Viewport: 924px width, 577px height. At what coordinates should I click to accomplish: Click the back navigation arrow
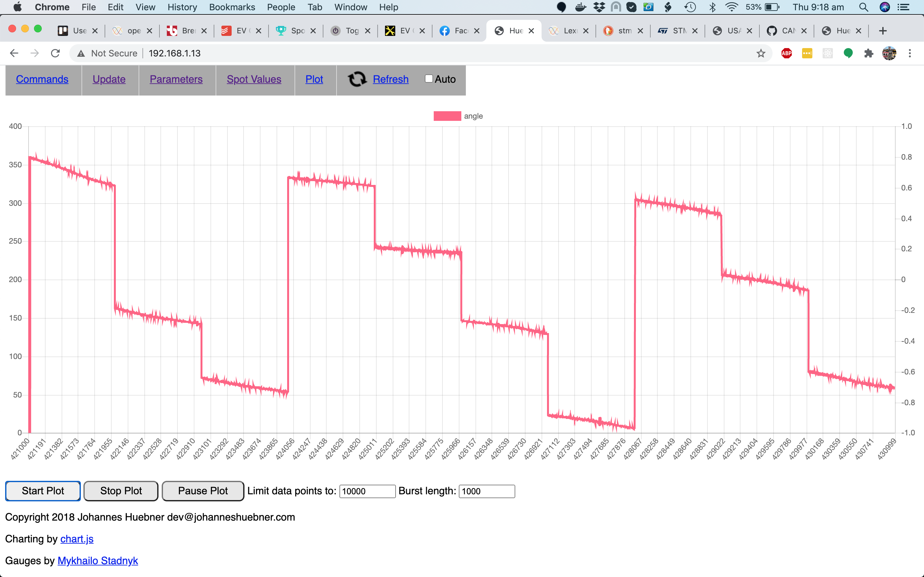coord(14,54)
